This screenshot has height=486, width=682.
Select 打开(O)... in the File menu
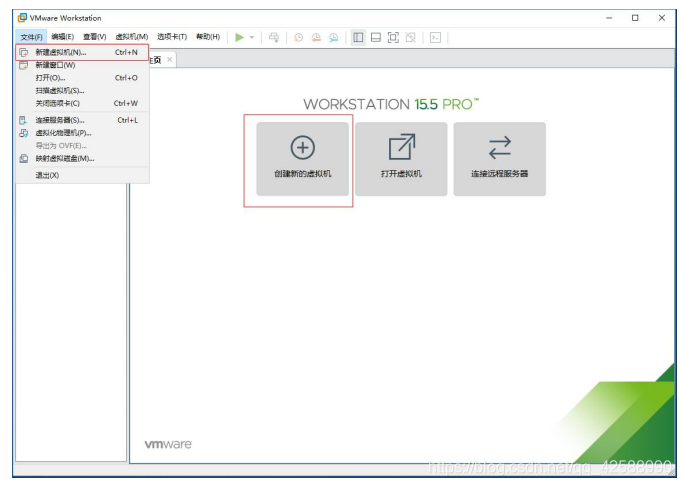coord(83,78)
